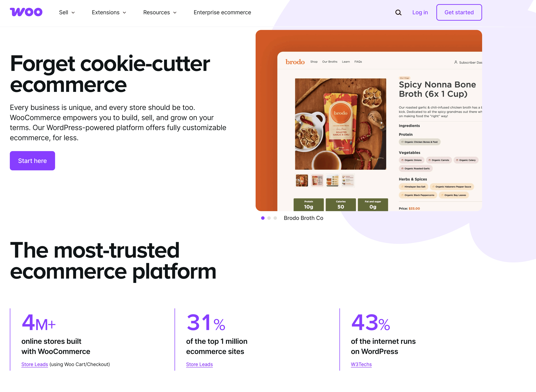Viewport: 536px width, 392px height.
Task: Expand the Sell dropdown menu
Action: 67,12
